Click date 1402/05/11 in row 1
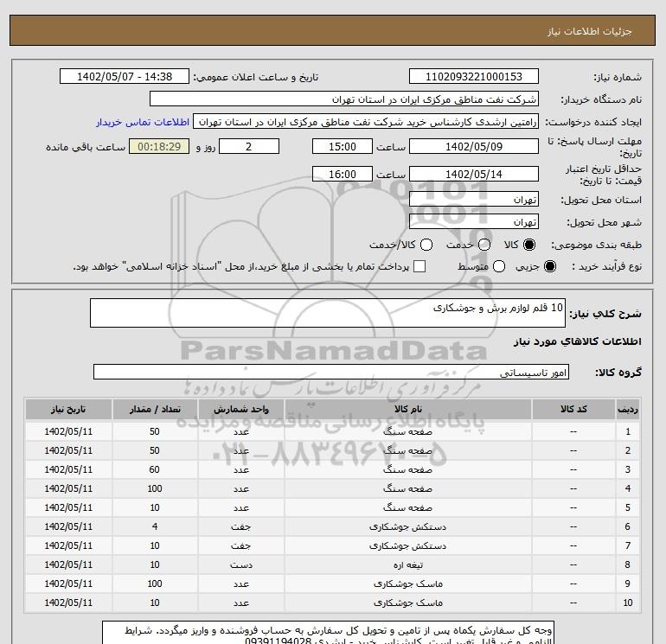This screenshot has height=644, width=666. (68, 431)
